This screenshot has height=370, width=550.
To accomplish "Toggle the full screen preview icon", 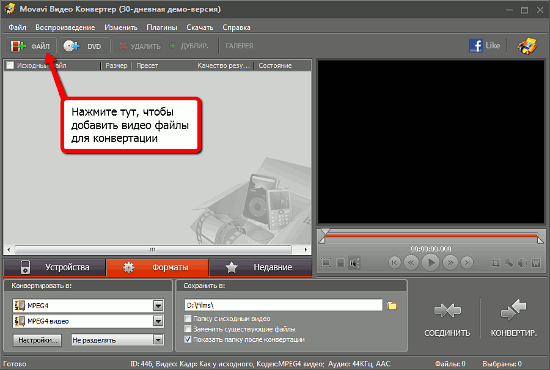I will tap(326, 262).
